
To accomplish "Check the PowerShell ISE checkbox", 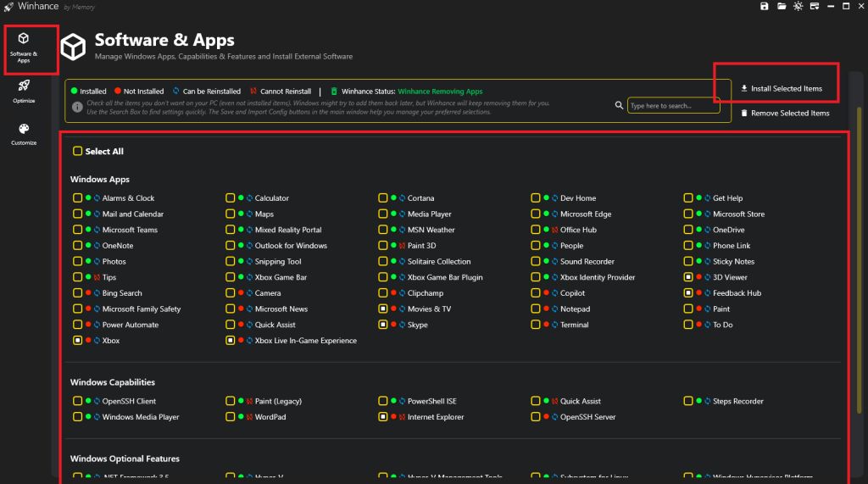I will [382, 401].
